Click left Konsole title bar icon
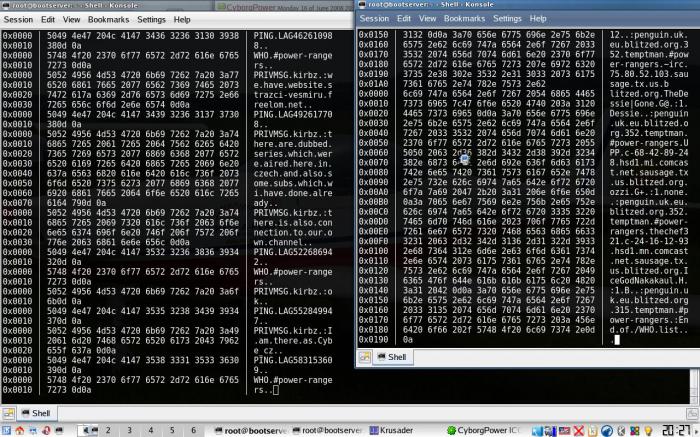This screenshot has width=700, height=437. point(6,6)
